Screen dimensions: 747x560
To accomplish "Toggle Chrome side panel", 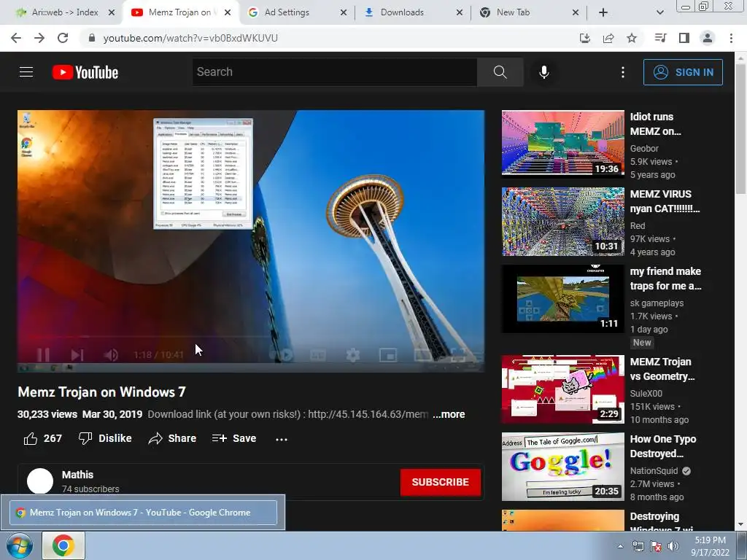I will (x=684, y=38).
